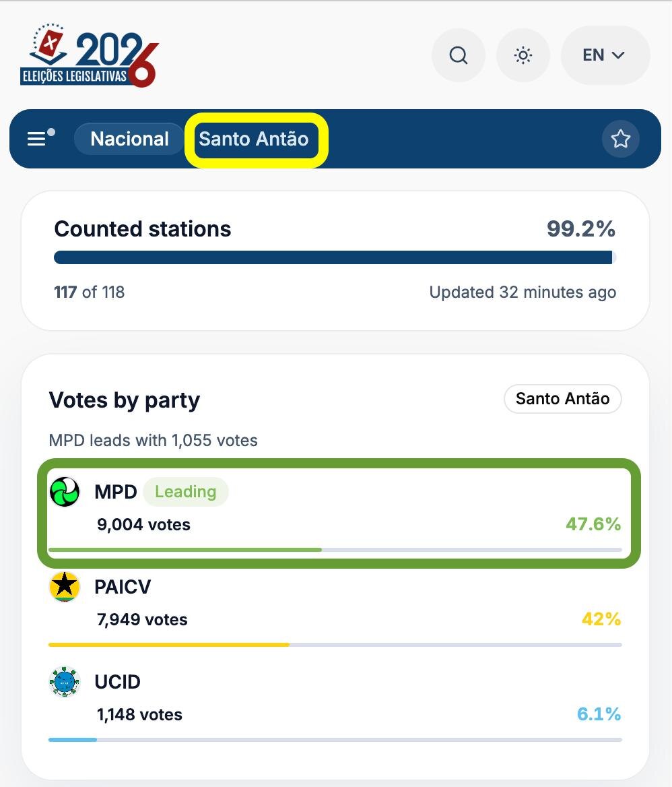Click the Counted stations progress bar

pos(335,257)
